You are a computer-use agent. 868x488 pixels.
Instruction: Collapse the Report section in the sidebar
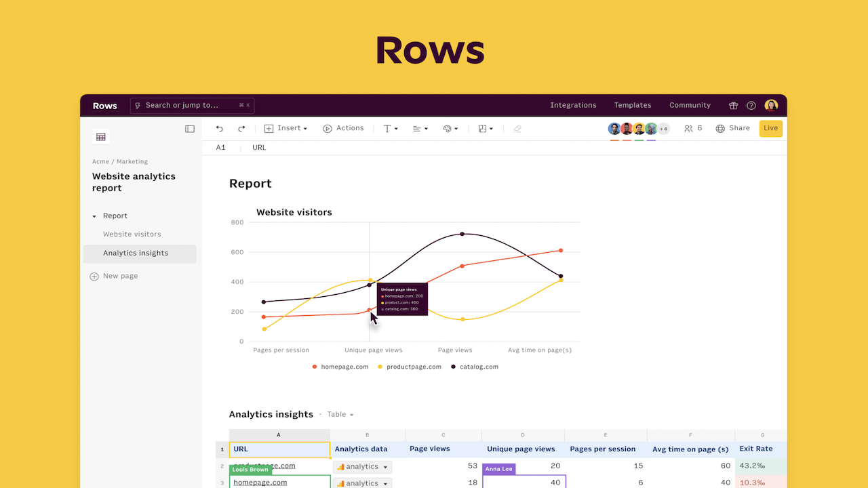click(95, 216)
